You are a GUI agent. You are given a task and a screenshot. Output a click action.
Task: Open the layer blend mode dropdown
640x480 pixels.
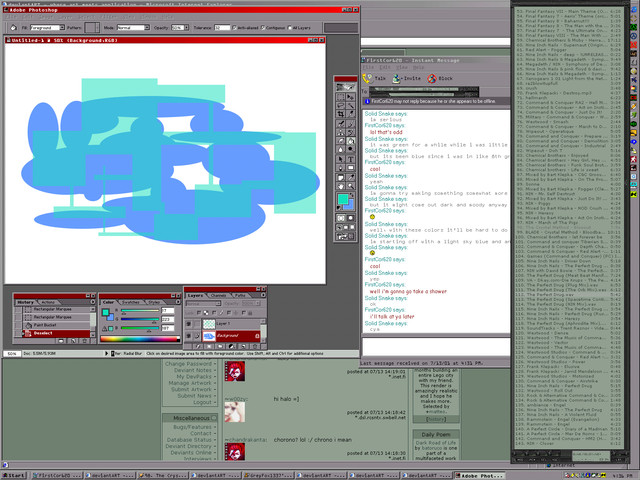pyautogui.click(x=203, y=304)
